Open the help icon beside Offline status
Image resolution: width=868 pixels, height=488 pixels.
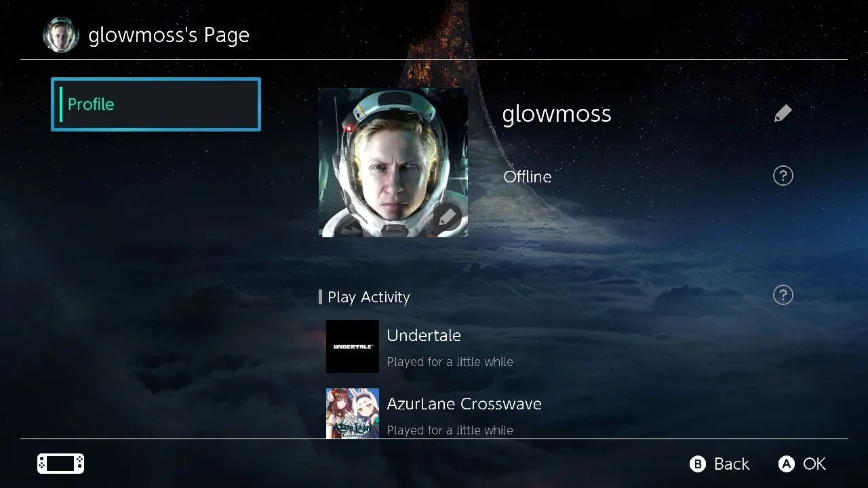(783, 176)
